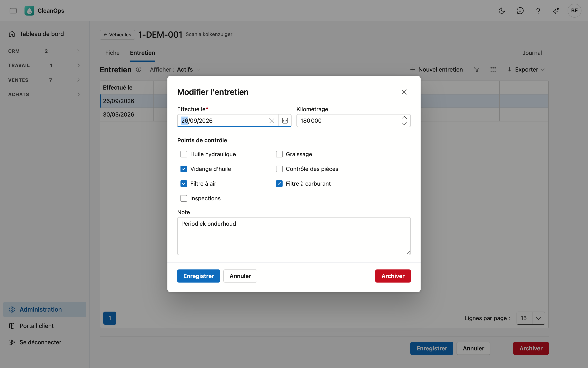Click the AI sparkle icon
The image size is (588, 368).
click(x=556, y=10)
